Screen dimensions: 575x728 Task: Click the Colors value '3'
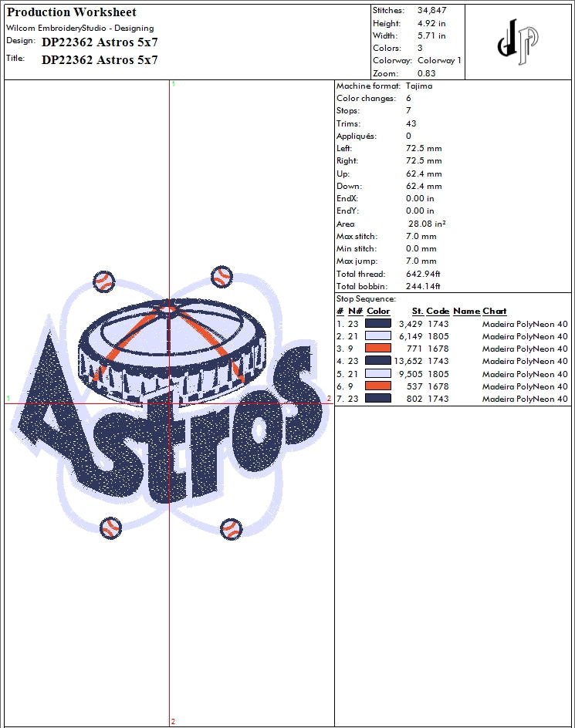tap(420, 48)
